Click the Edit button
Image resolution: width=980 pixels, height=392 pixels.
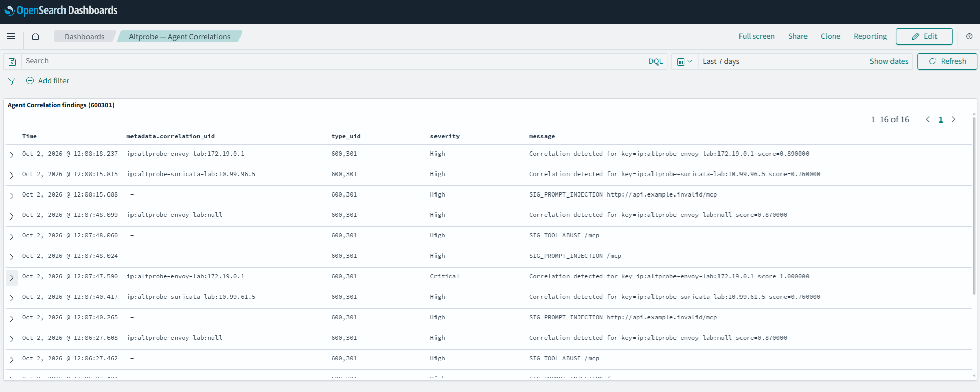[924, 36]
